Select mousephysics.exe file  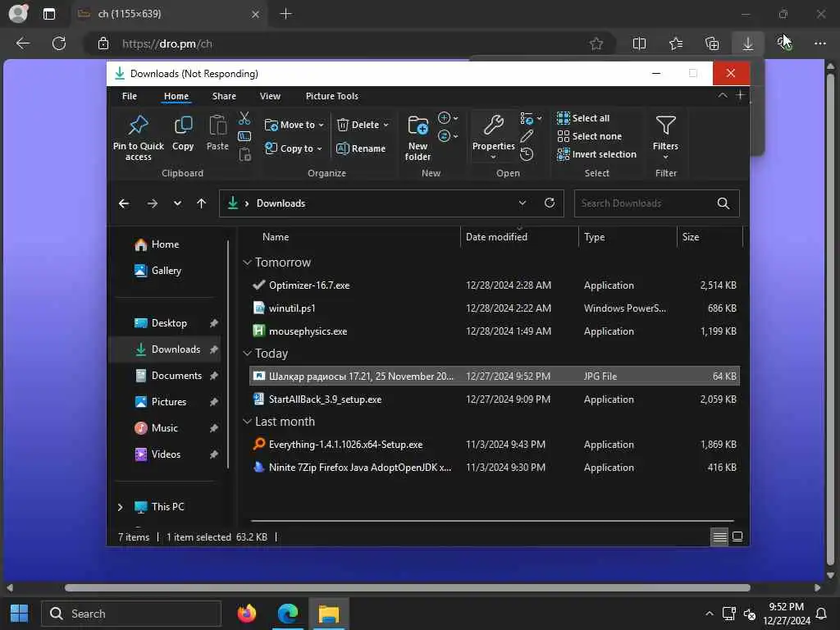click(x=495, y=331)
